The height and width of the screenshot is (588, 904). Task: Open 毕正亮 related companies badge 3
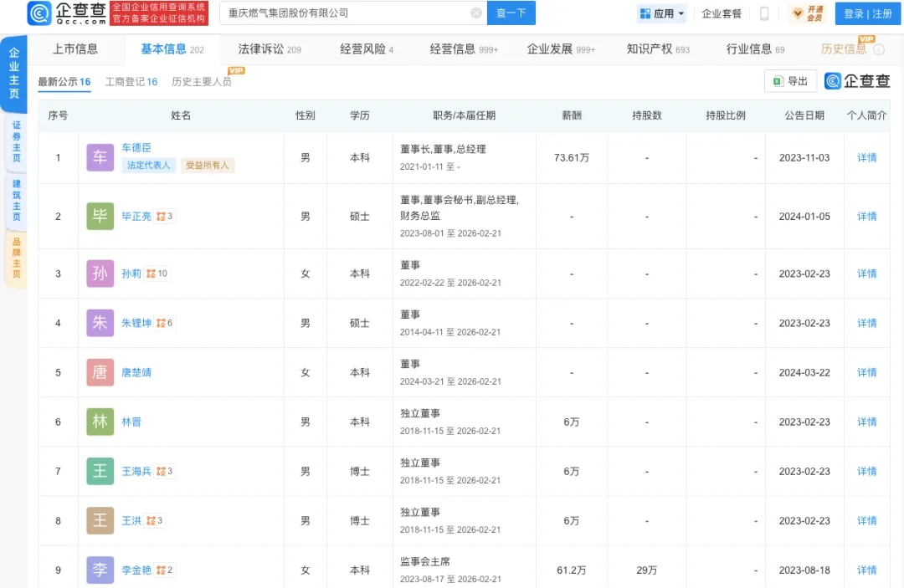(x=164, y=216)
